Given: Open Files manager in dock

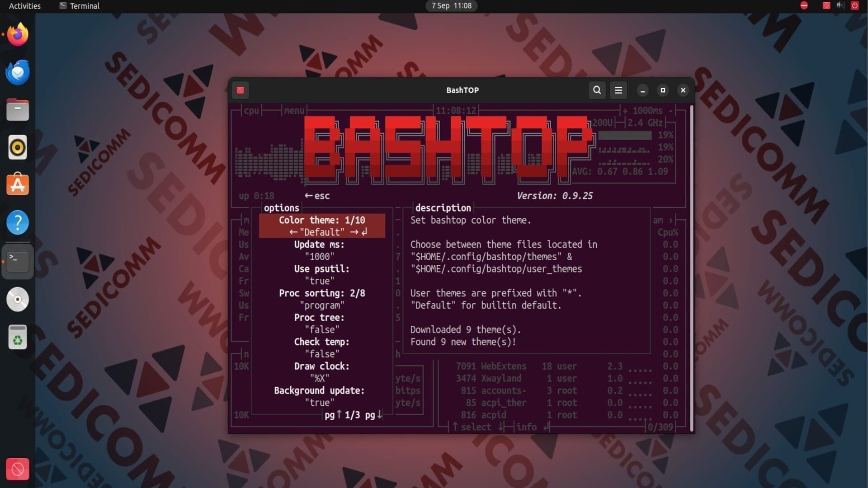Looking at the screenshot, I should tap(18, 110).
